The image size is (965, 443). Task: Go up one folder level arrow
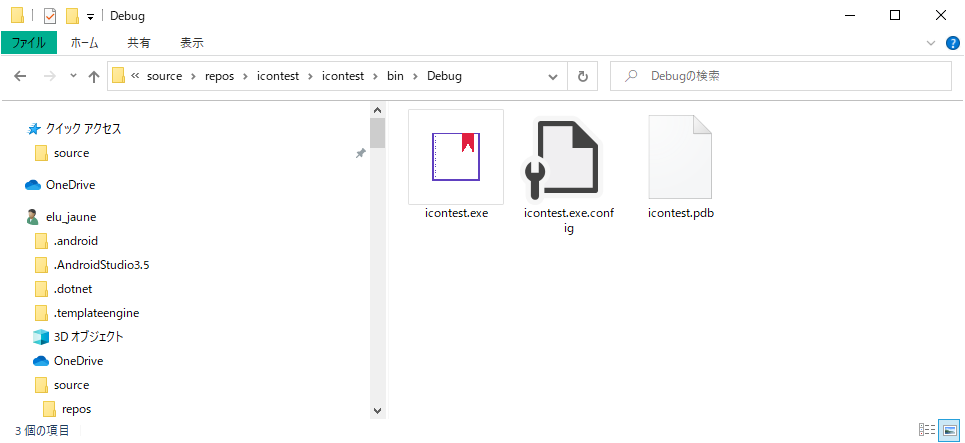[x=94, y=76]
